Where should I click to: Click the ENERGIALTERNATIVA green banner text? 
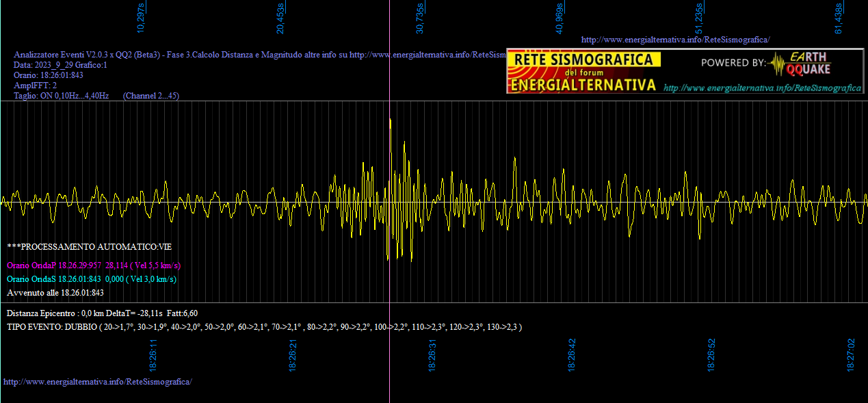[x=583, y=85]
